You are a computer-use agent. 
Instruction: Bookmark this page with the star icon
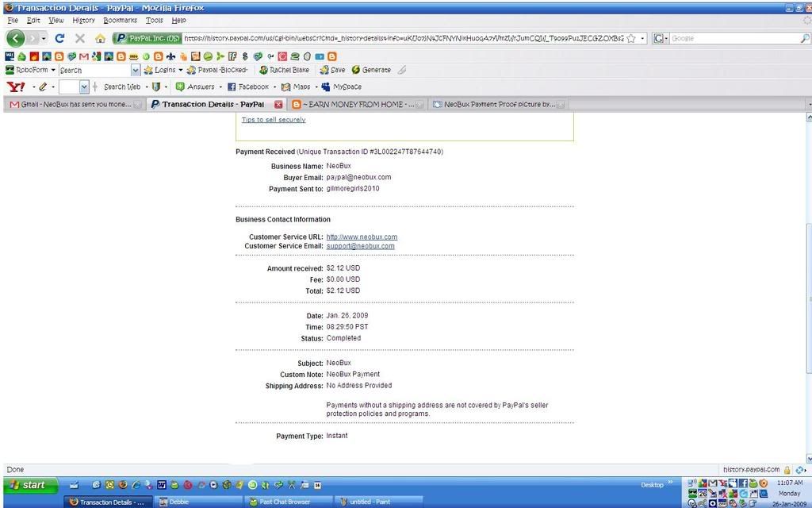pos(631,38)
